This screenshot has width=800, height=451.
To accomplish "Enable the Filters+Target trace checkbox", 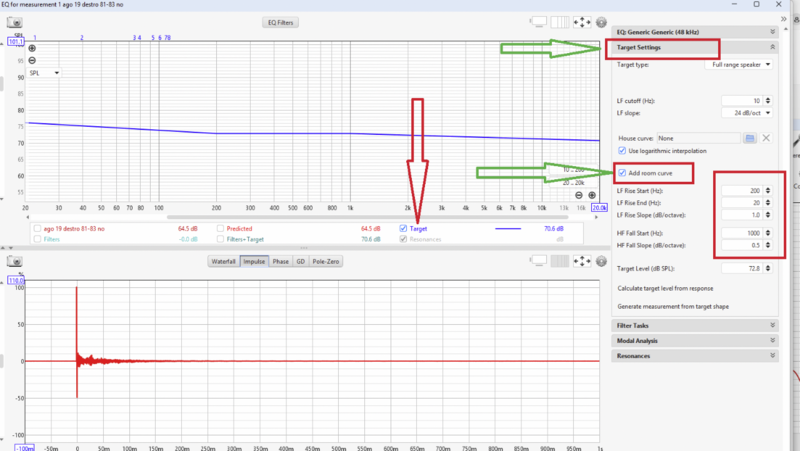I will tap(220, 239).
